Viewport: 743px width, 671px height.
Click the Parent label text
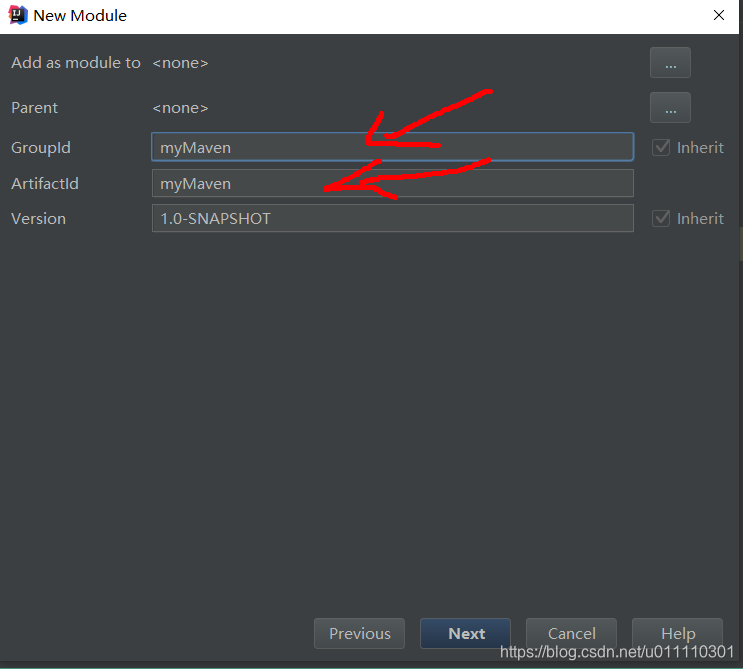(x=34, y=108)
